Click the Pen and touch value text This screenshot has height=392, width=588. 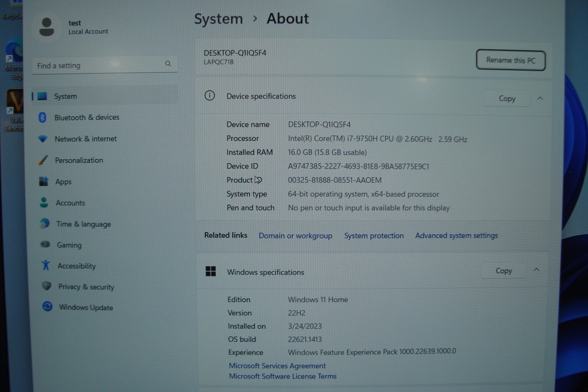[369, 208]
